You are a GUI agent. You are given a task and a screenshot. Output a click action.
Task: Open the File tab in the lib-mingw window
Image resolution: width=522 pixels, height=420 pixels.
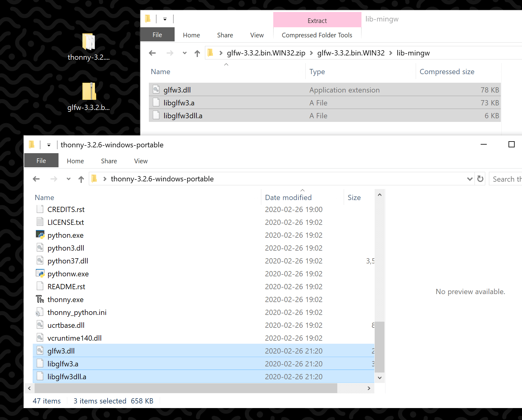[x=157, y=35]
